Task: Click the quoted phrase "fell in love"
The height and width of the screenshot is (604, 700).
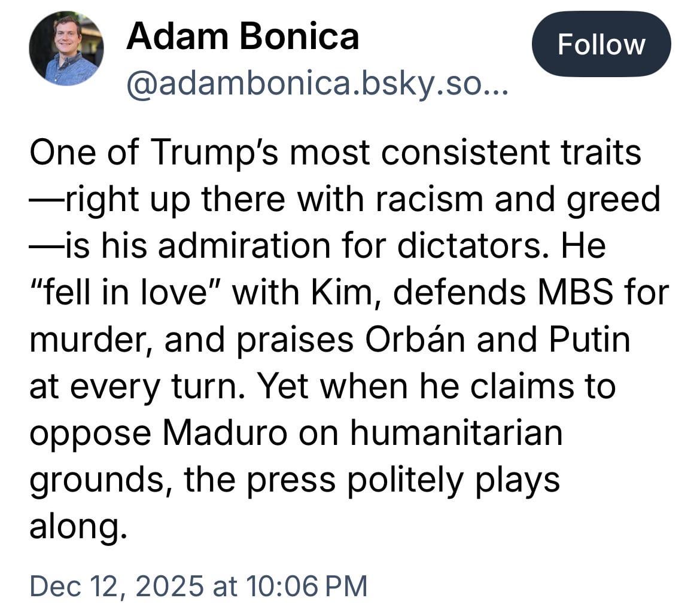Action: click(125, 293)
